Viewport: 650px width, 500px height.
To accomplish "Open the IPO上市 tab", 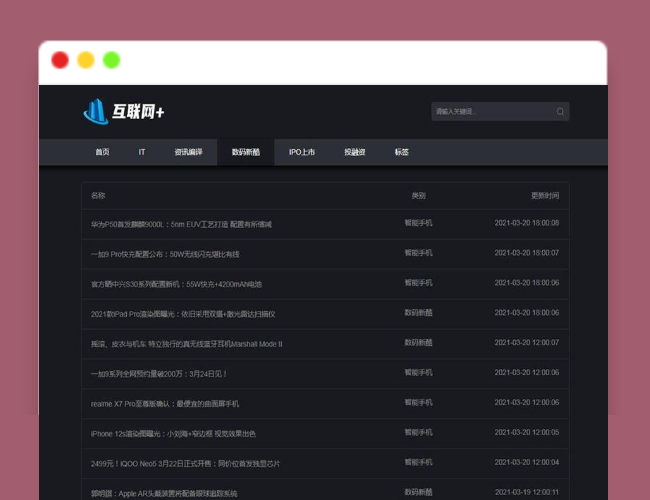I will click(x=302, y=152).
